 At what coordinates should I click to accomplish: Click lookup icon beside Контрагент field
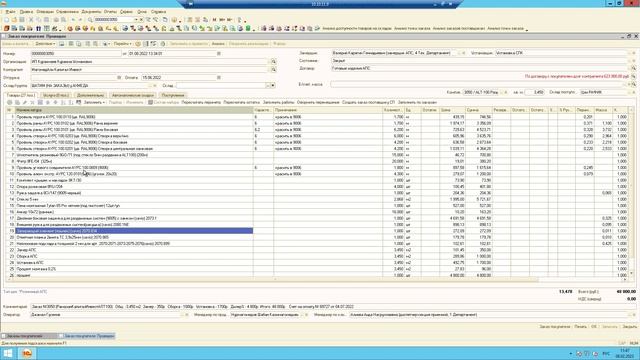tap(273, 70)
